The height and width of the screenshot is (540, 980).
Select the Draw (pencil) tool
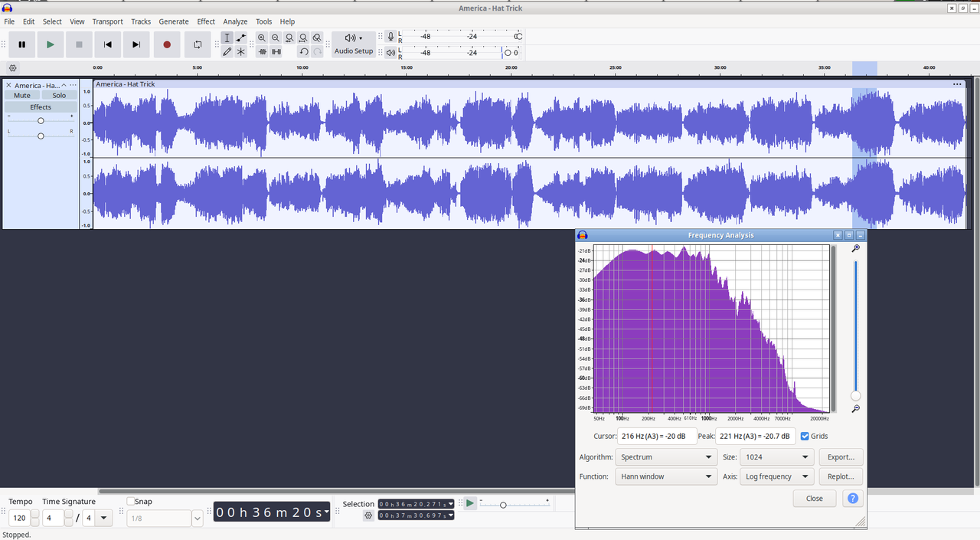pos(227,51)
